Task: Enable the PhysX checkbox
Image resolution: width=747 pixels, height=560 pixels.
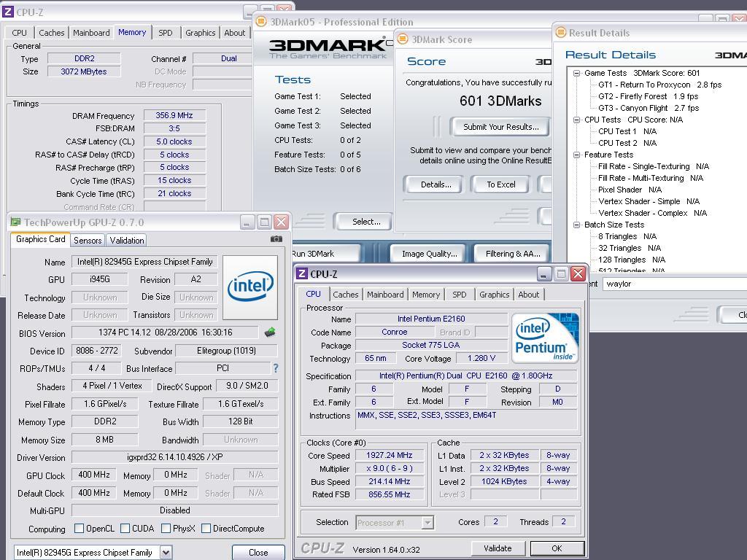Action: 166,528
